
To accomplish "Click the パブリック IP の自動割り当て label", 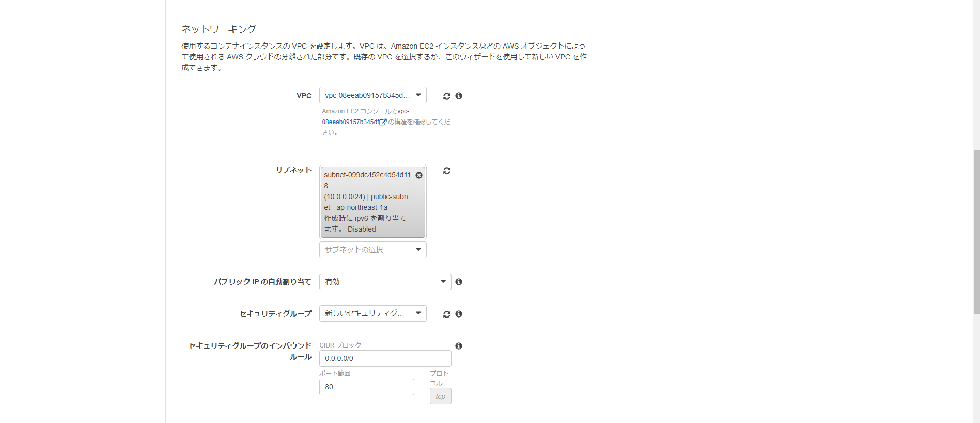I will (x=262, y=282).
